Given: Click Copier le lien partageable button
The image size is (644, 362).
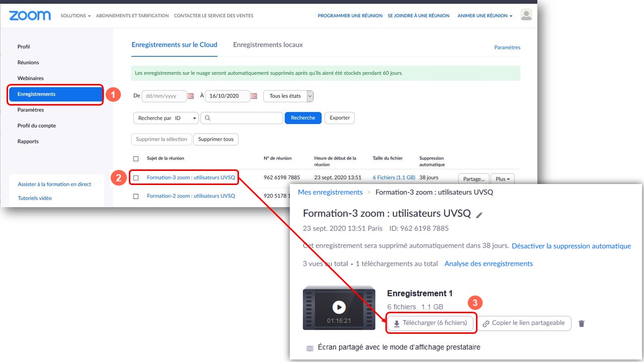Looking at the screenshot, I should (x=523, y=323).
